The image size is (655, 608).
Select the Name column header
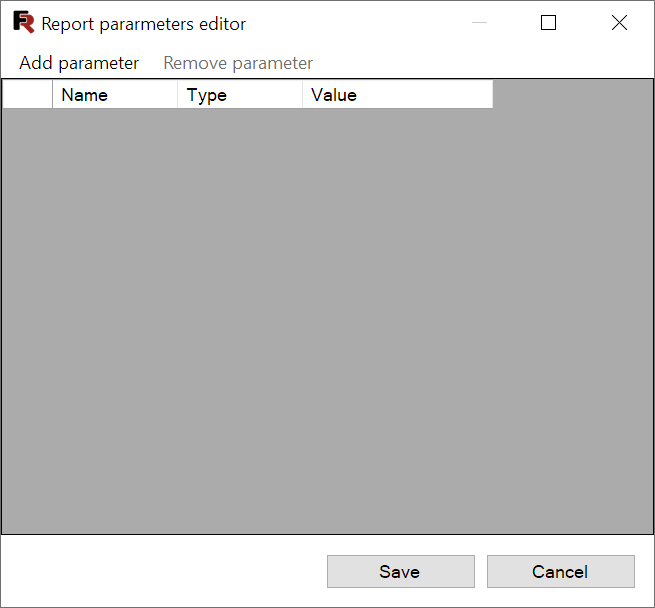(115, 95)
